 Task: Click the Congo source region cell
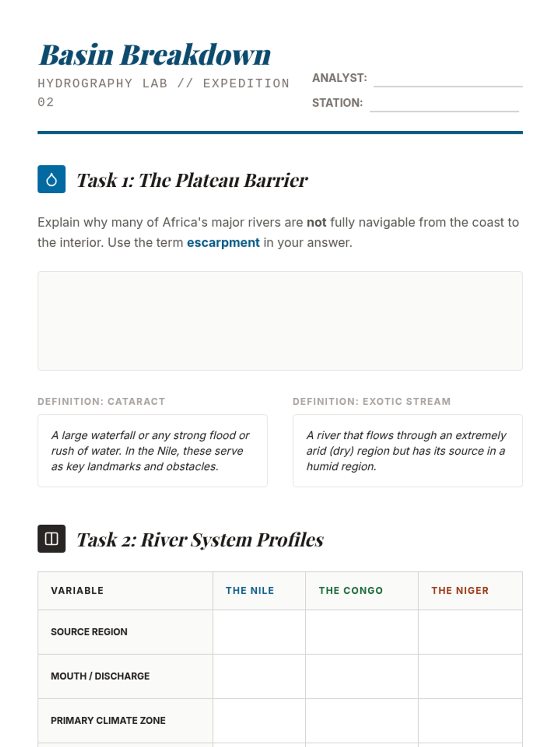362,632
